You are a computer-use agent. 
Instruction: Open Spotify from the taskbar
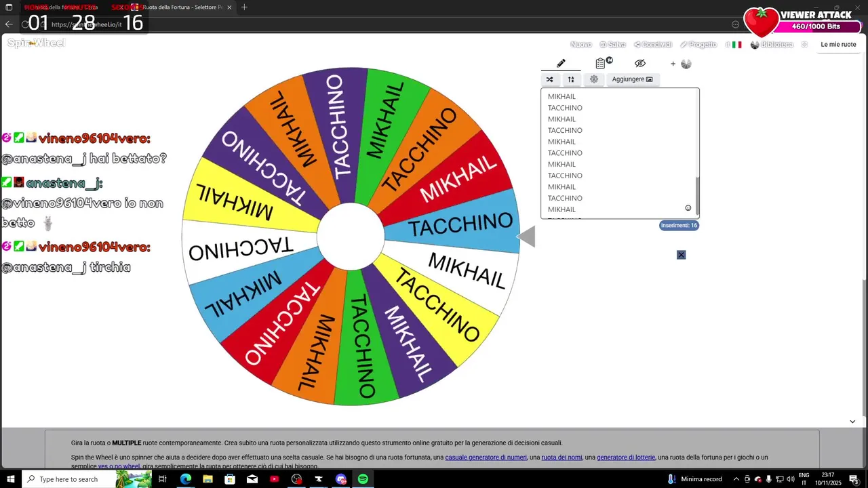[x=363, y=479]
